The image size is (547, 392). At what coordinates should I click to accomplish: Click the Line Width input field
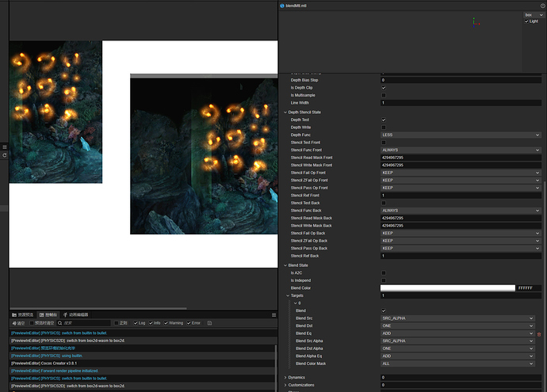pyautogui.click(x=461, y=103)
